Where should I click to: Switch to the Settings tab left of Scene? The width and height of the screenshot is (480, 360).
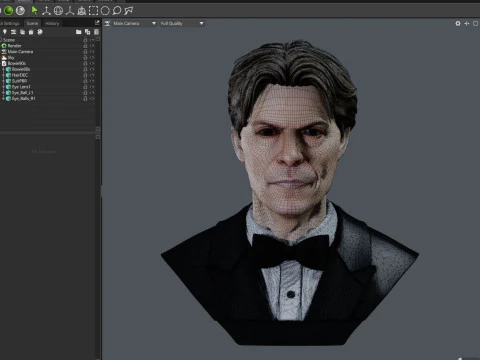pyautogui.click(x=10, y=23)
